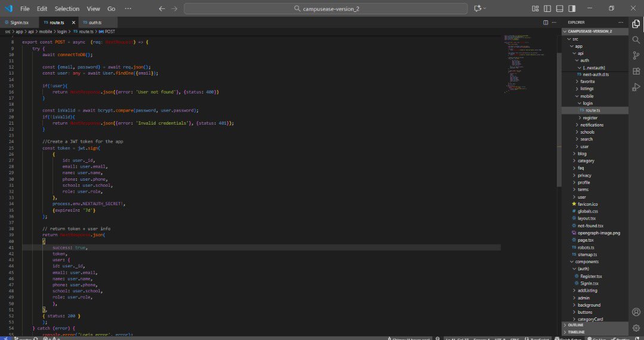Collapse the CAMPUSEASE-VERSION 2 root section

(x=595, y=31)
